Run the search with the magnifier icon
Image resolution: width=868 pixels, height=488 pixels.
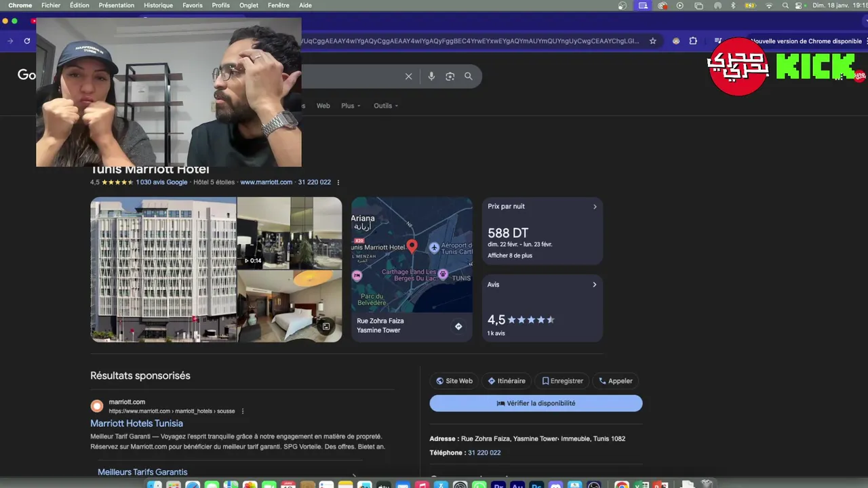[468, 77]
